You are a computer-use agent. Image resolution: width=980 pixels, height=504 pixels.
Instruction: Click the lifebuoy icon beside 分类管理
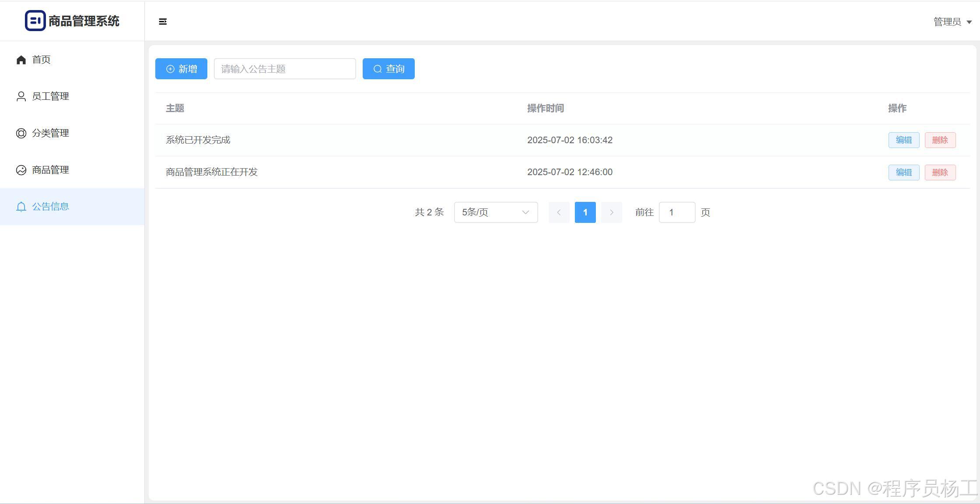click(x=21, y=133)
